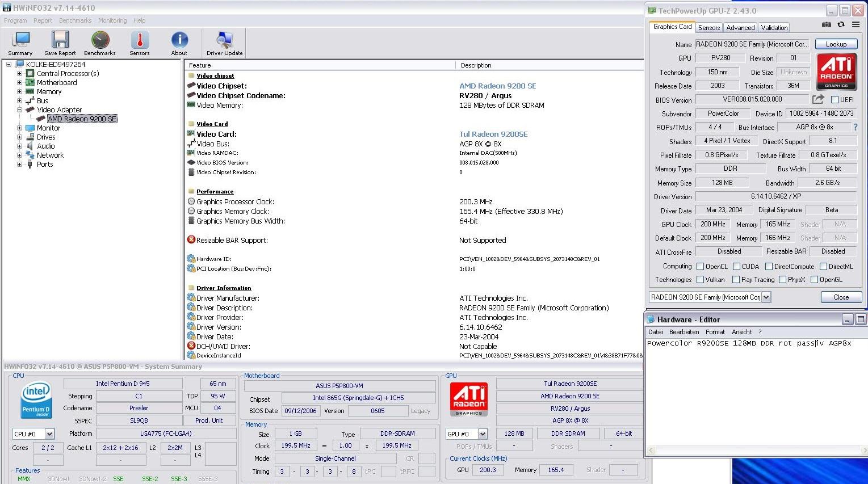The height and width of the screenshot is (484, 868).
Task: Toggle the CUDA checkbox
Action: [x=736, y=266]
